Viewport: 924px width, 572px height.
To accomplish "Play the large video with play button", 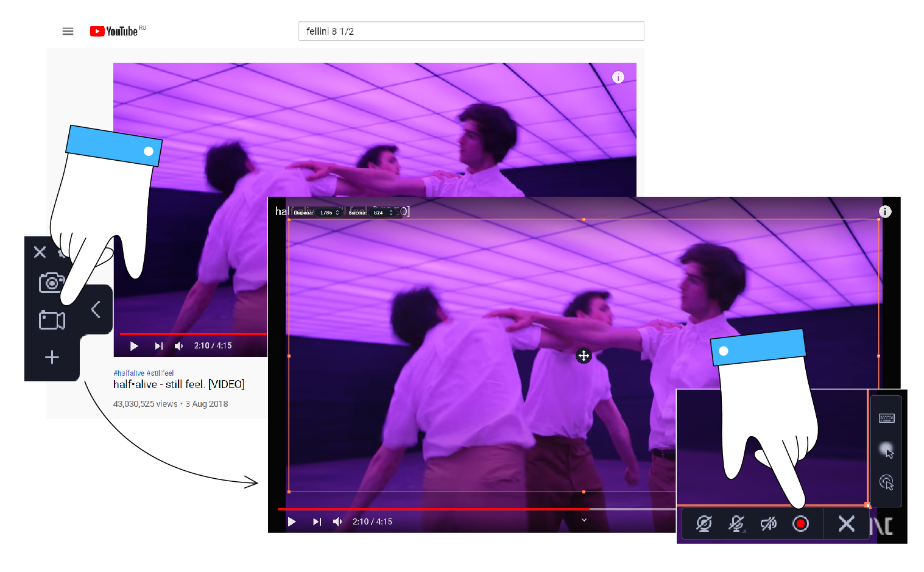I will point(292,522).
